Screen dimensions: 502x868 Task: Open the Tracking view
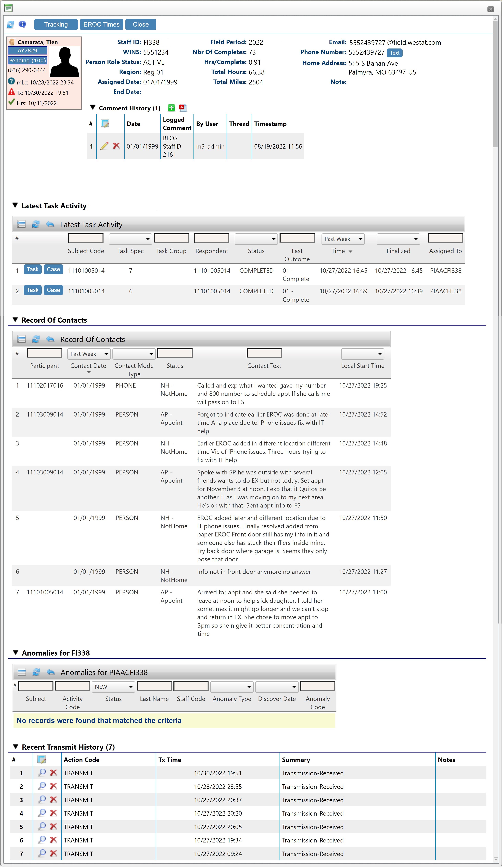[x=56, y=25]
